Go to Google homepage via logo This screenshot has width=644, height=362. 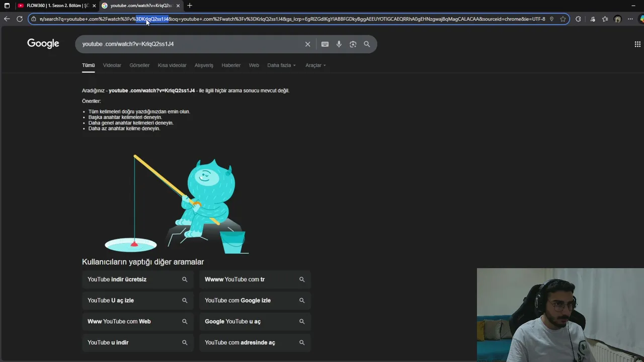tap(43, 44)
